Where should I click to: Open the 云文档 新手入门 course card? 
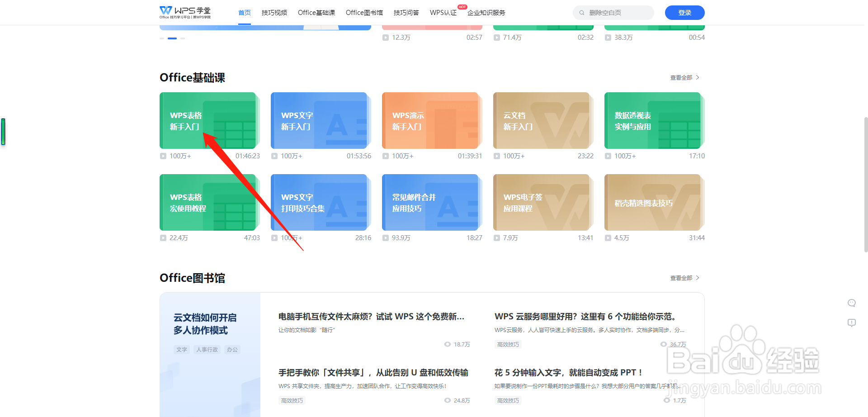[x=543, y=121]
